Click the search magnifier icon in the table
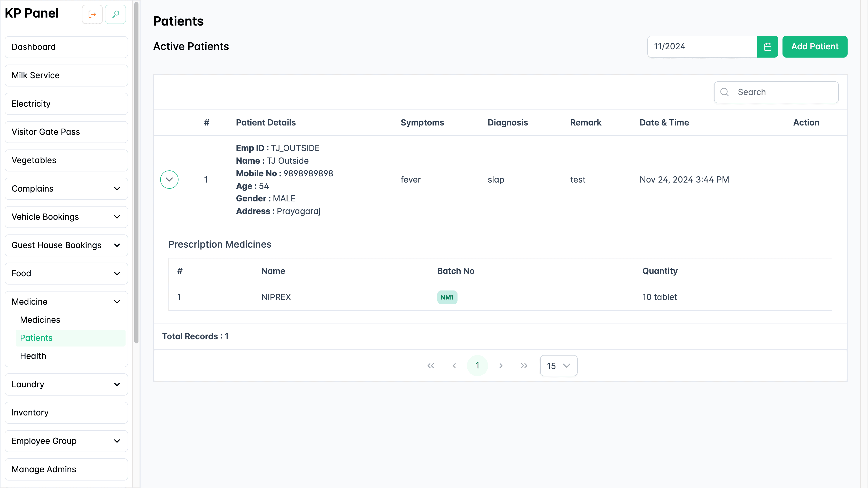868x488 pixels. [725, 92]
